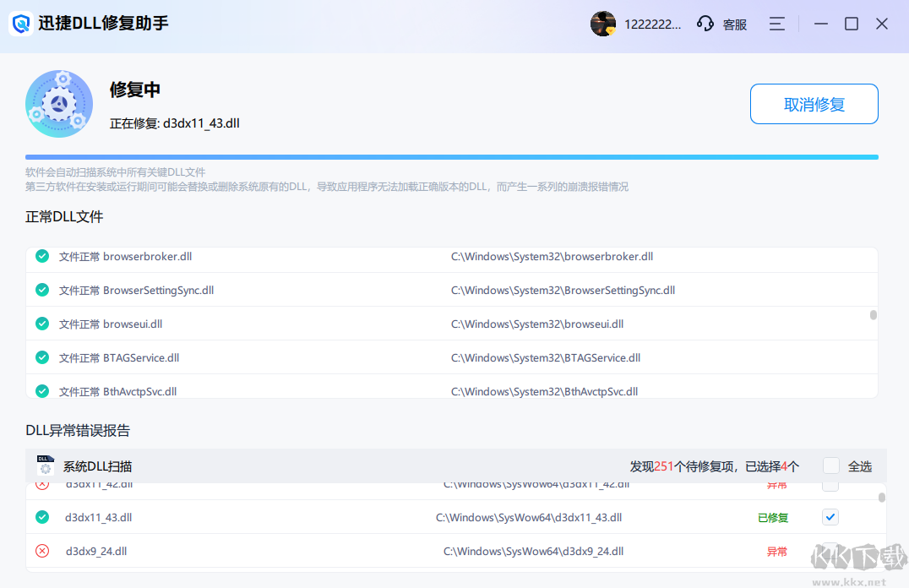Viewport: 909px width, 588px height.
Task: Click the red error icon beside d3dx9_24.dll
Action: pos(41,550)
